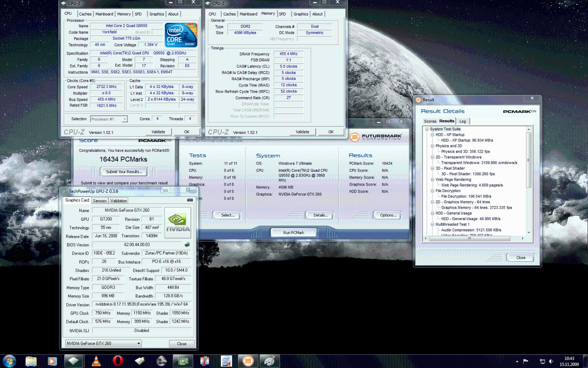Launch Windows Media Player from the taskbar
Screen dimensions: 588x368
click(52, 361)
